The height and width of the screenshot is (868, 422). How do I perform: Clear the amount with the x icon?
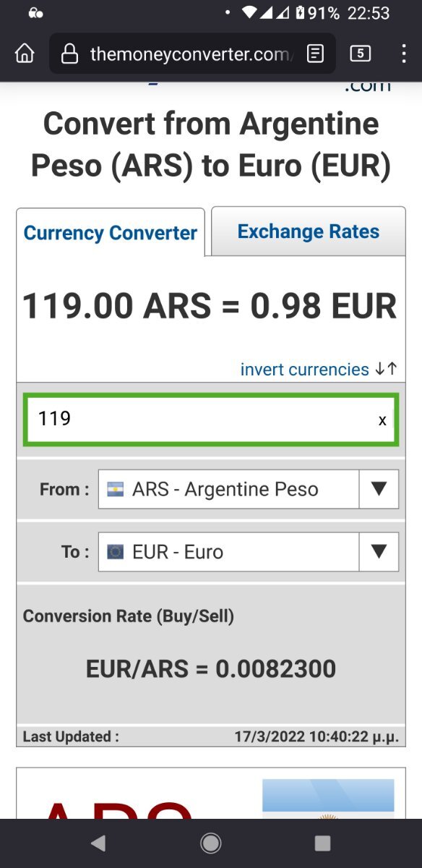[382, 420]
